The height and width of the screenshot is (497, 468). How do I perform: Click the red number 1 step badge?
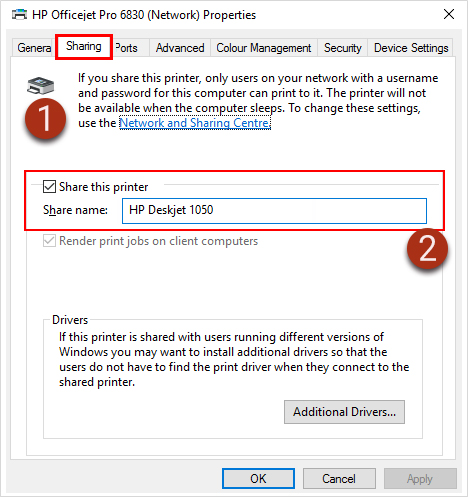point(46,119)
